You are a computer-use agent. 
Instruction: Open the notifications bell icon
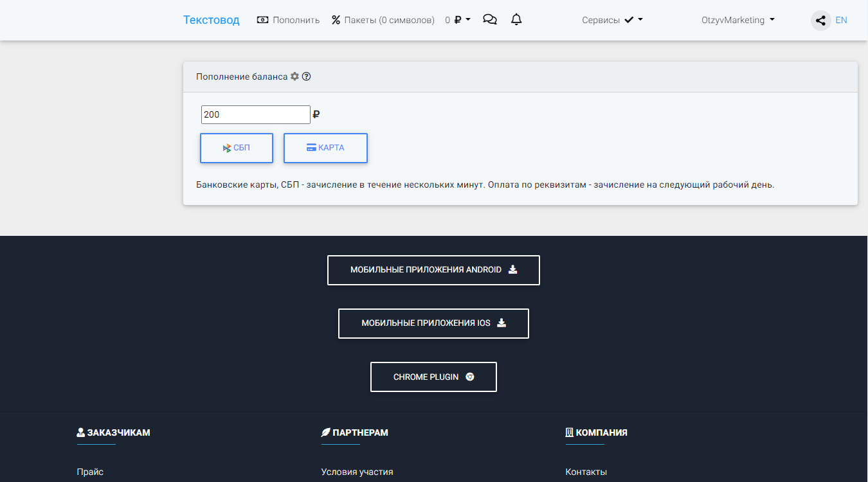coord(516,19)
